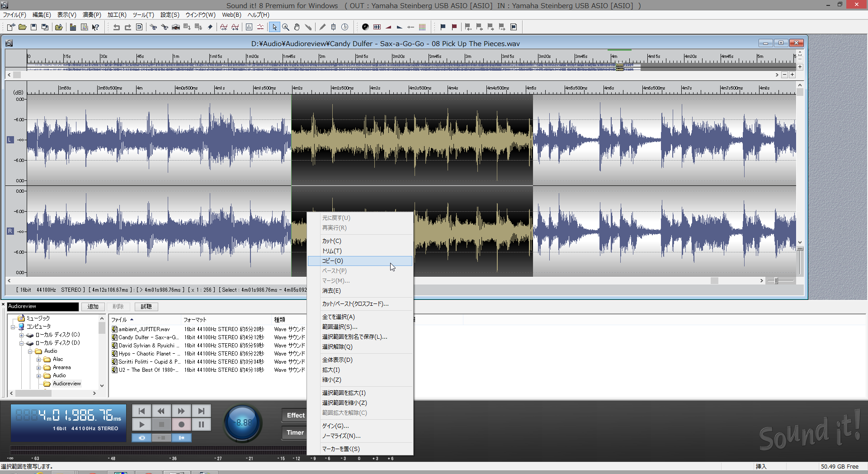This screenshot has width=868, height=474.
Task: Select the magnifier zoom tool
Action: [x=286, y=27]
